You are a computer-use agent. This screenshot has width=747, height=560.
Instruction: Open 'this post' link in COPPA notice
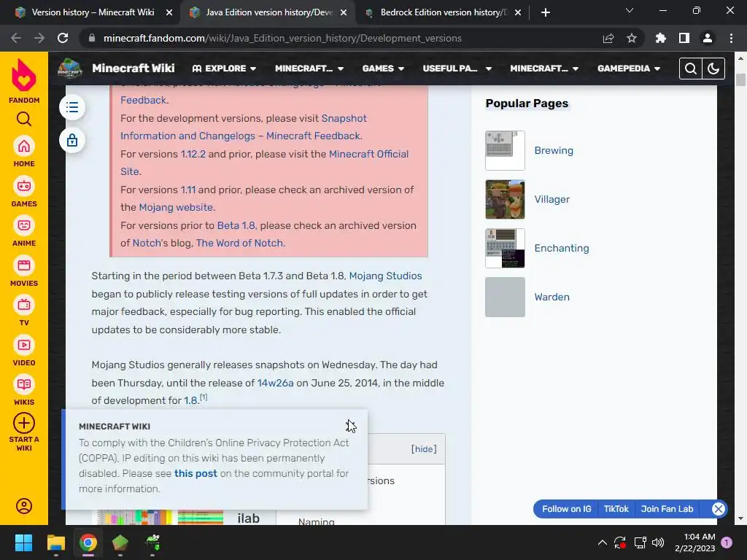point(196,473)
